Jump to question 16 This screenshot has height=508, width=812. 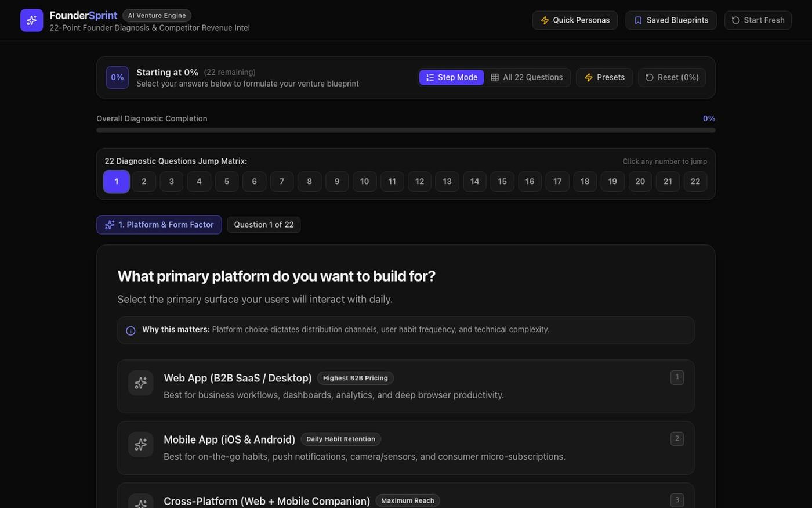(530, 182)
